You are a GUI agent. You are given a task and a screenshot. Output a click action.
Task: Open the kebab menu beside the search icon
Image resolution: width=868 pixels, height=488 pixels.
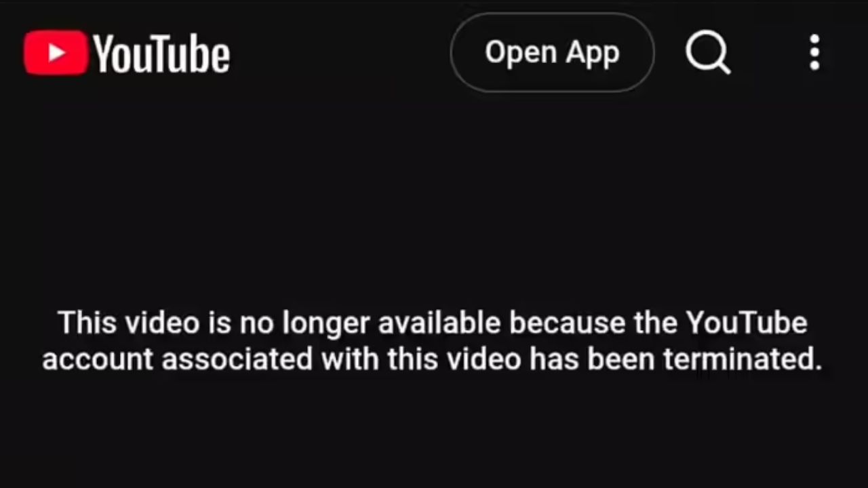pos(814,53)
